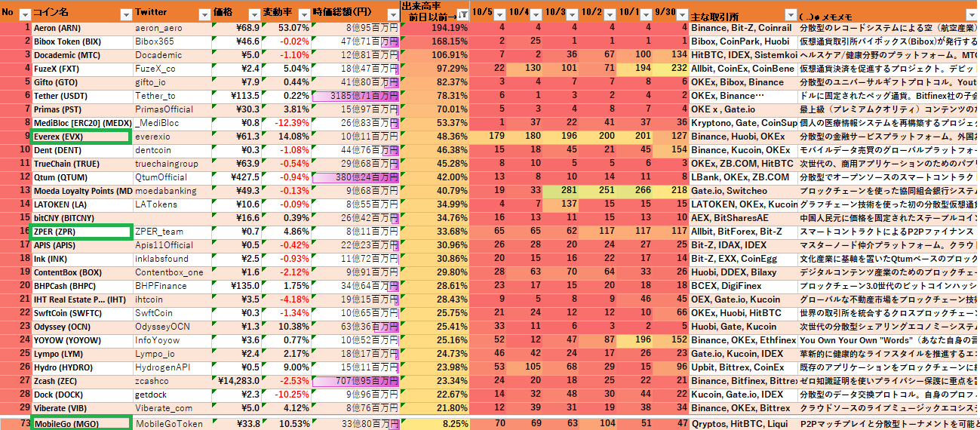The image size is (980, 430).
Task: Select Zcash price cell ¥14,283.0
Action: pos(237,381)
